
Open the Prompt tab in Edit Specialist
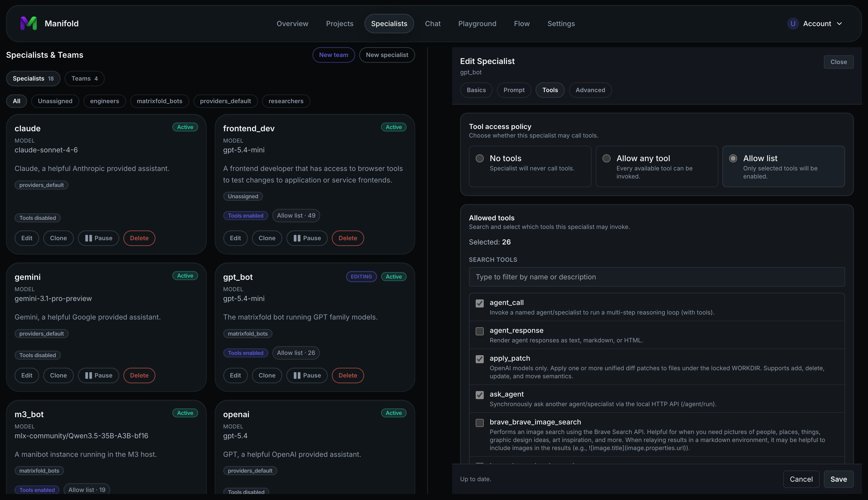[x=514, y=90]
